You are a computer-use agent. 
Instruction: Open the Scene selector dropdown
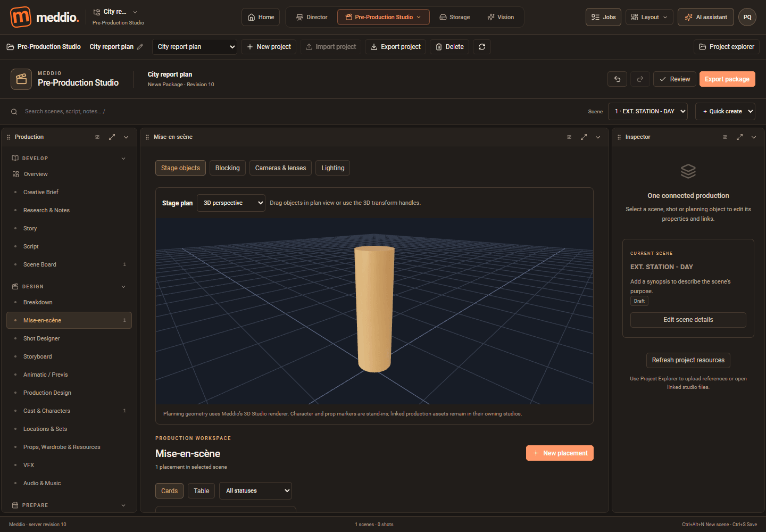(x=648, y=112)
